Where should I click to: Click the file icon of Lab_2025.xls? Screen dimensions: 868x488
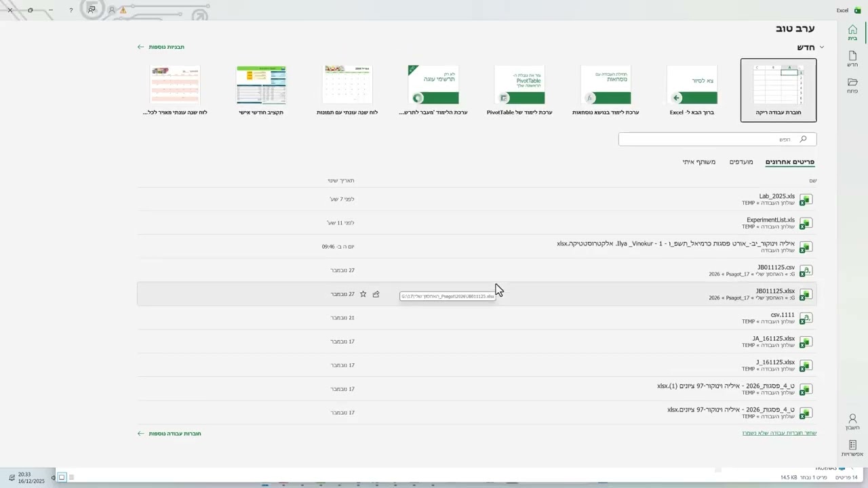806,199
